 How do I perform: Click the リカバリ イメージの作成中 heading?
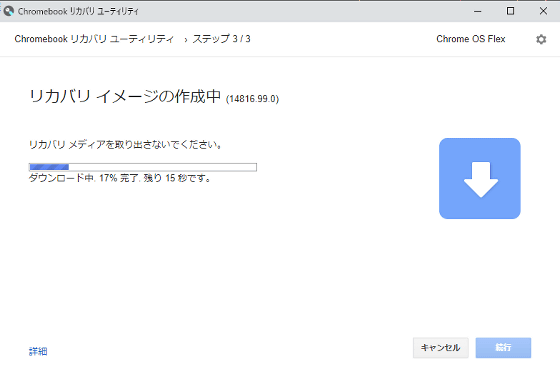point(125,96)
